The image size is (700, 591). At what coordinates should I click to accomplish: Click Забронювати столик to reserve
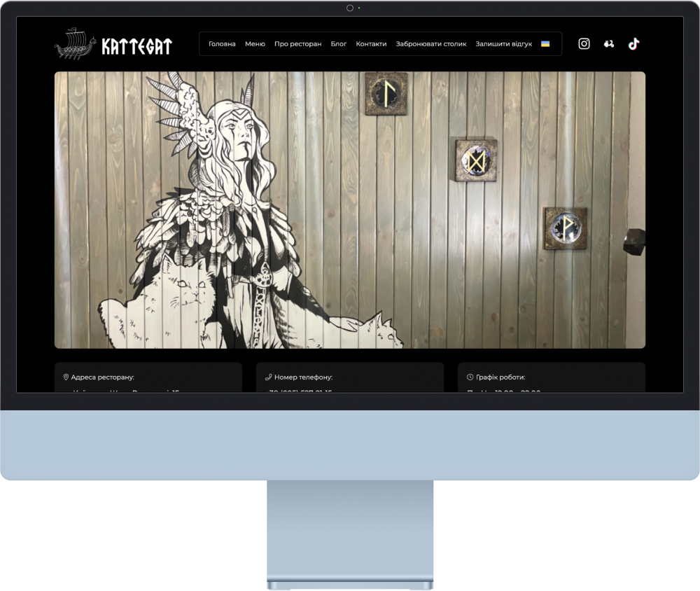pos(430,43)
